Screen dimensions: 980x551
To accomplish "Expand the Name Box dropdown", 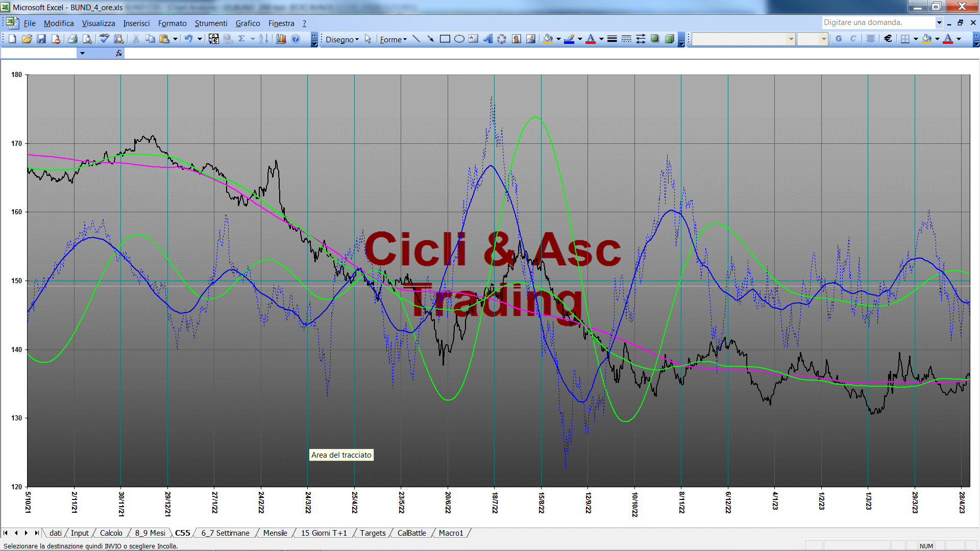I will (x=82, y=53).
